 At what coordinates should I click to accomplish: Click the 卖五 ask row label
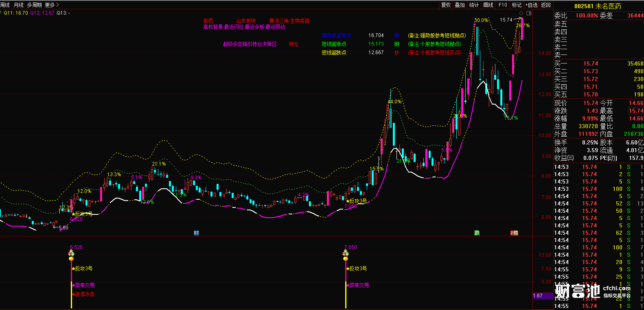pyautogui.click(x=561, y=24)
